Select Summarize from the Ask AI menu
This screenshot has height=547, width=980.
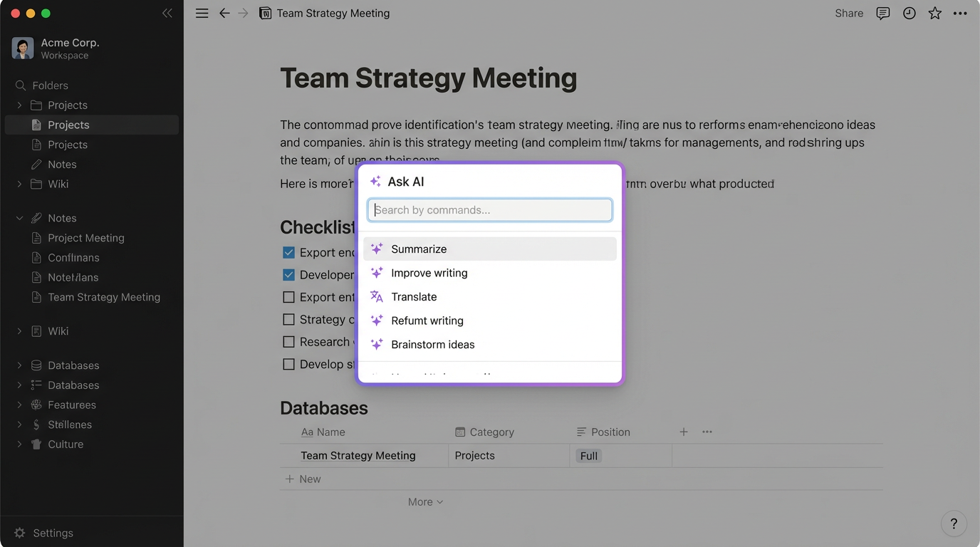[419, 249]
